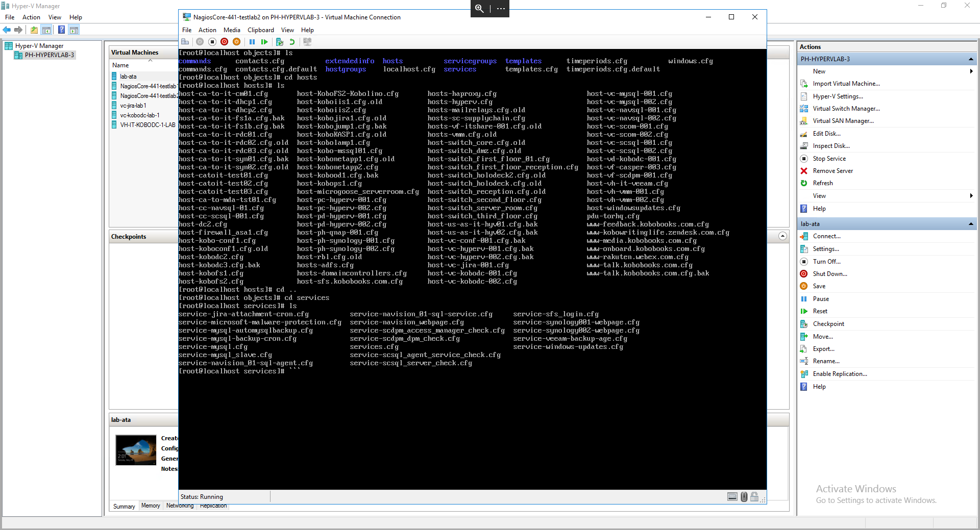Click Hyper-V Settings... in Actions pane
This screenshot has height=530, width=980.
838,96
